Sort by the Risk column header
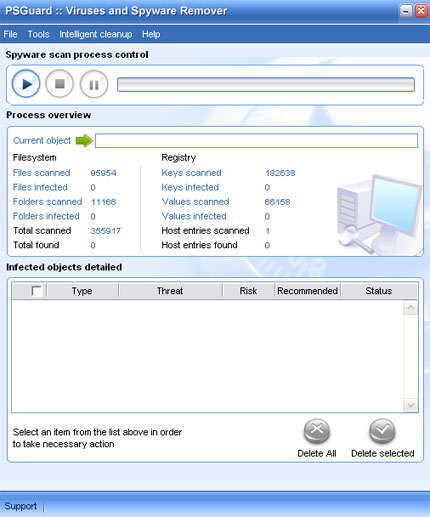Screen dimensions: 430x517 (248, 291)
